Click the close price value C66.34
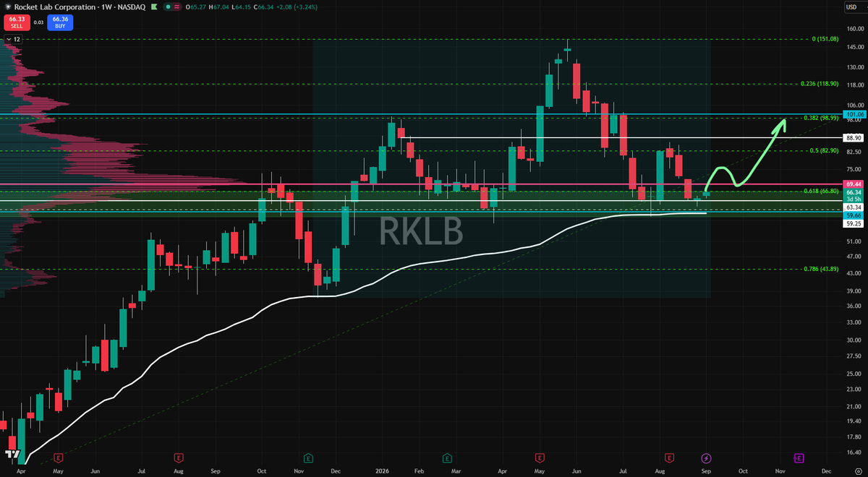 click(263, 7)
